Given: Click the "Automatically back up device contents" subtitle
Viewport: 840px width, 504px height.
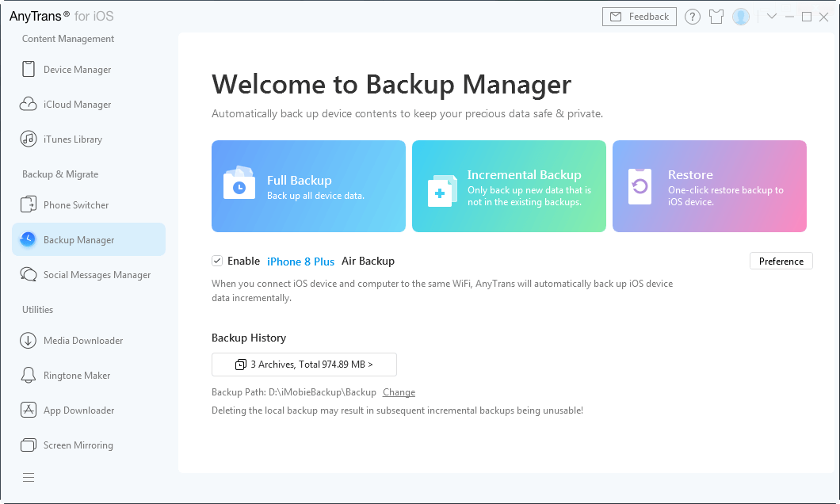Looking at the screenshot, I should pyautogui.click(x=407, y=113).
